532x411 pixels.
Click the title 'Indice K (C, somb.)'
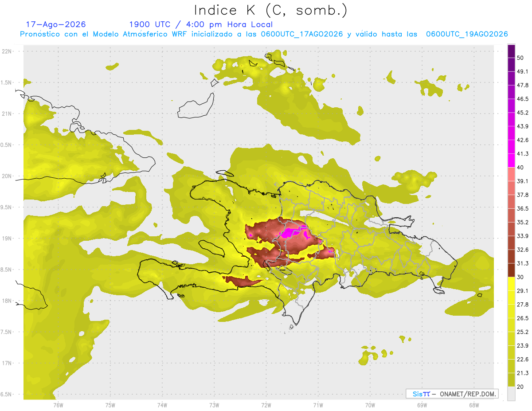click(x=270, y=11)
